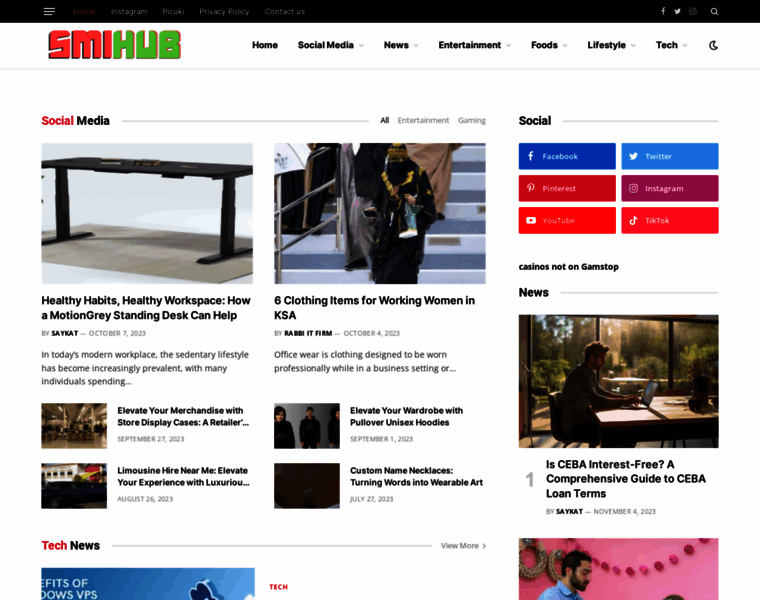Click the TikTok social button
This screenshot has height=600, width=760.
coord(670,221)
